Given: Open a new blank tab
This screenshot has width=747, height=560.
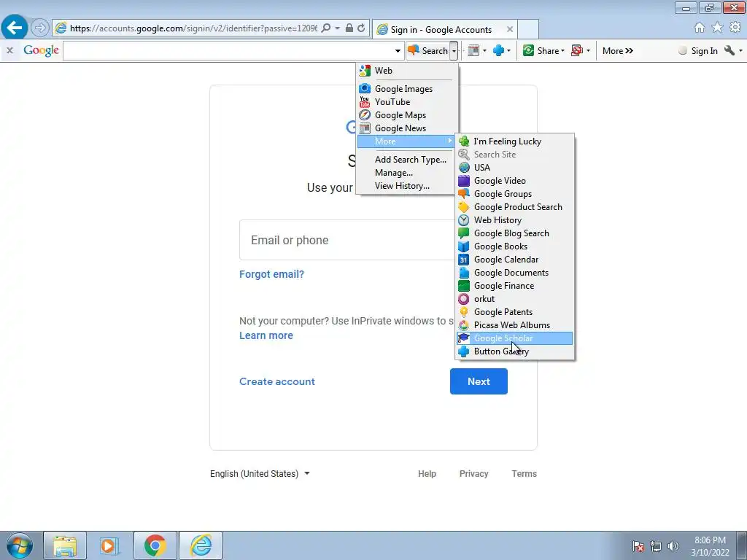Looking at the screenshot, I should (528, 29).
